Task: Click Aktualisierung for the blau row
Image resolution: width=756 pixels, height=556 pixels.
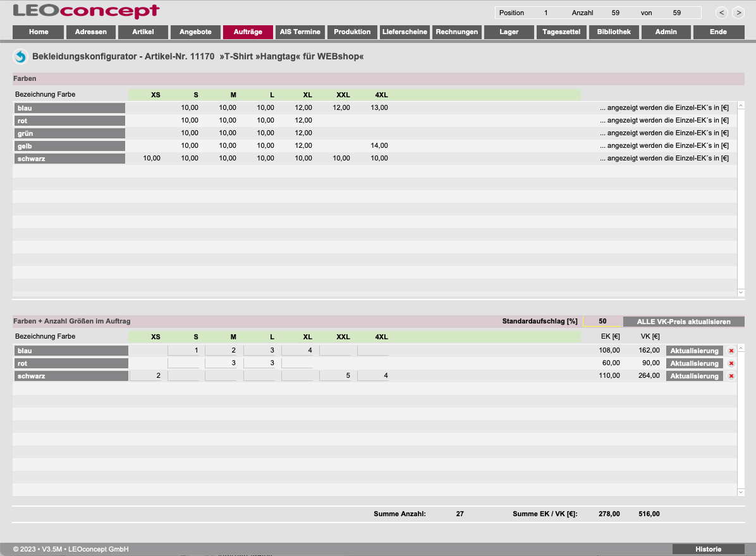Action: [x=694, y=351]
